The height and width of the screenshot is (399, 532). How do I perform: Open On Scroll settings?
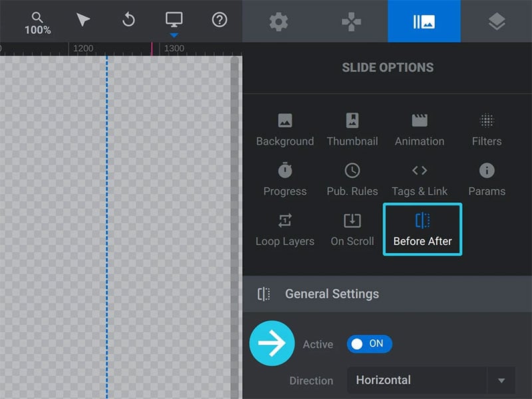352,230
